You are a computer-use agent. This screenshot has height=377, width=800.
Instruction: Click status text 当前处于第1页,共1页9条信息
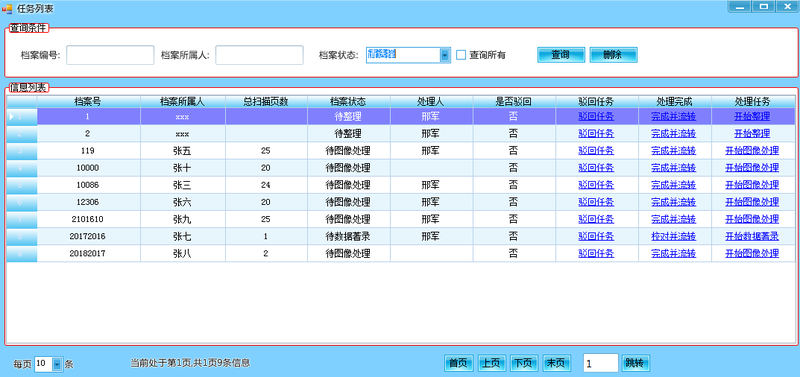tap(190, 363)
